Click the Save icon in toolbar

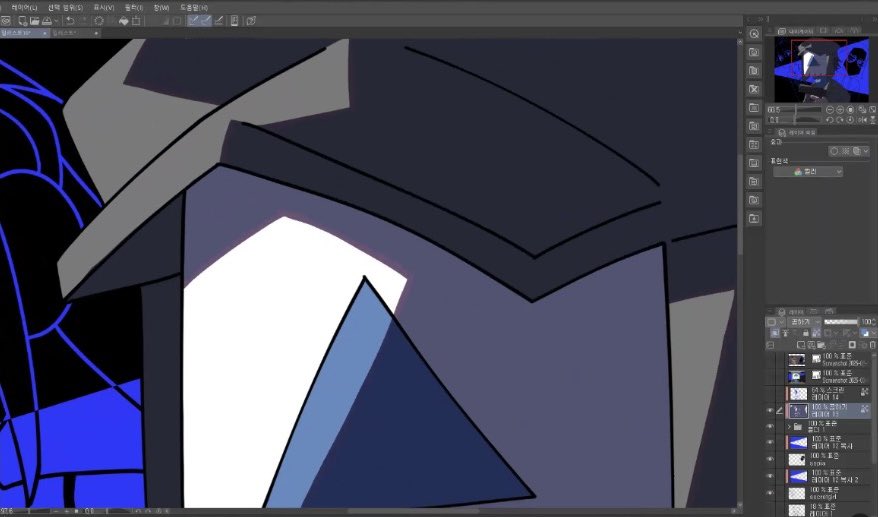click(x=47, y=21)
